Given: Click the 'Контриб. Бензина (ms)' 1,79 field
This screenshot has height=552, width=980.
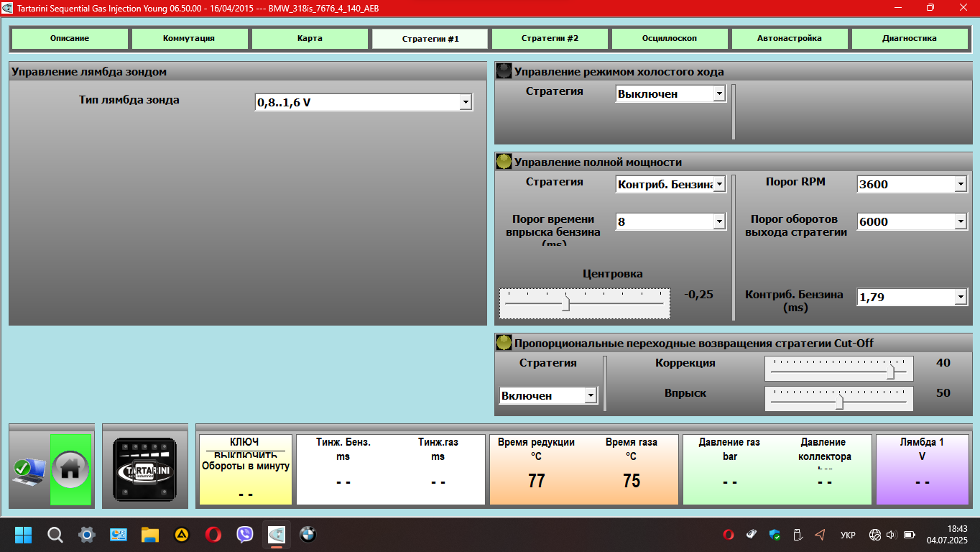Looking at the screenshot, I should click(x=912, y=297).
